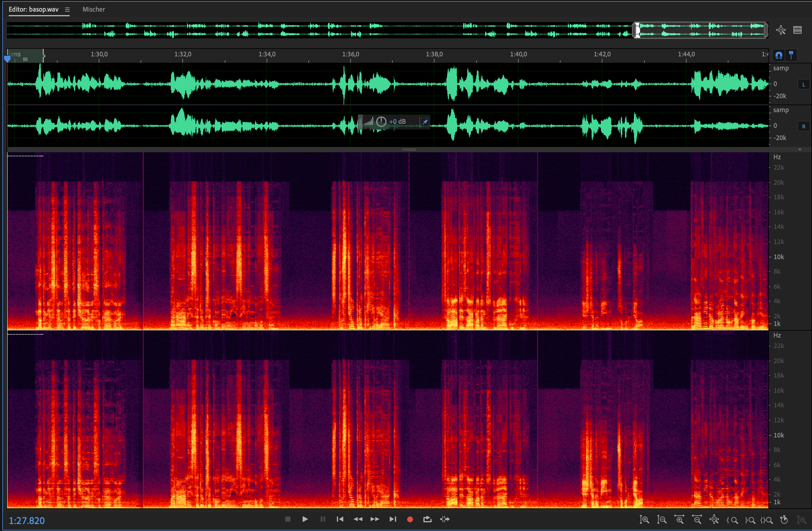Viewport: 812px width, 531px height.
Task: Collapse panel using small arrow under waveform
Action: click(x=800, y=150)
